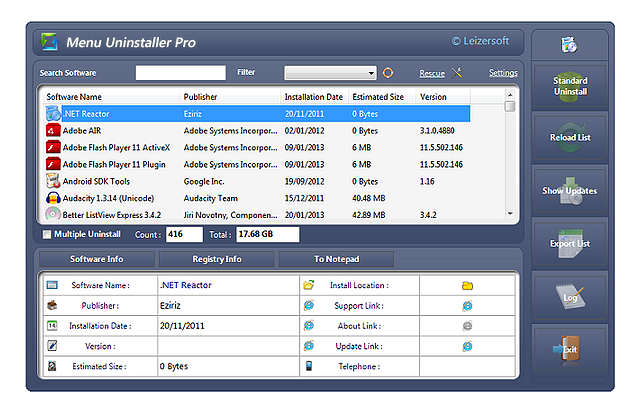Click the .NET Reactor row icon

(53, 113)
